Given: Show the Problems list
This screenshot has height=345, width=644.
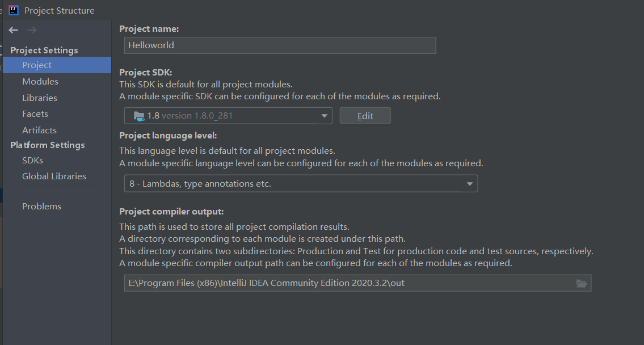Looking at the screenshot, I should click(41, 207).
